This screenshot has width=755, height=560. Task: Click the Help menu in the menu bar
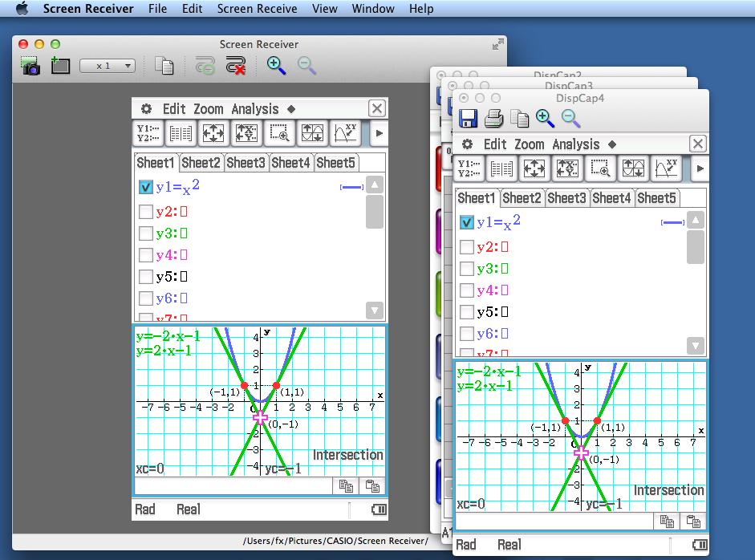click(x=421, y=9)
